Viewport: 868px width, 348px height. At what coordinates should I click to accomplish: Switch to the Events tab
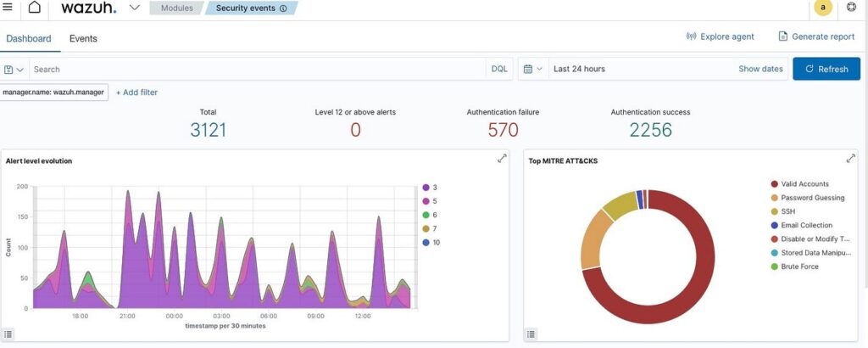(83, 38)
